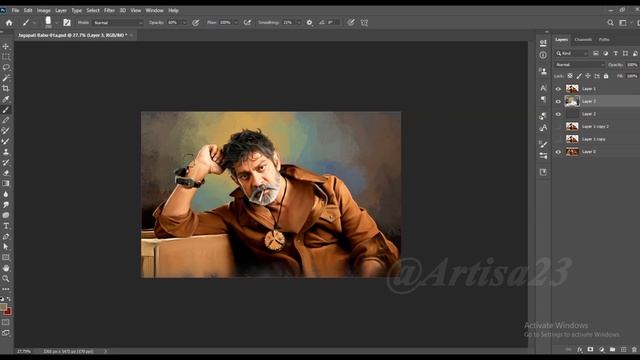Open the Brush Preset picker arrow

[x=56, y=23]
